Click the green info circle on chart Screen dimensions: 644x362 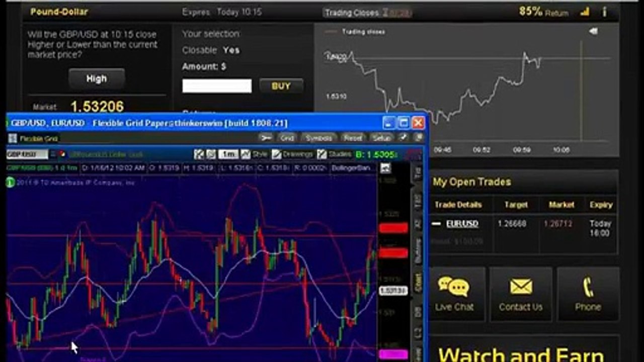point(10,183)
